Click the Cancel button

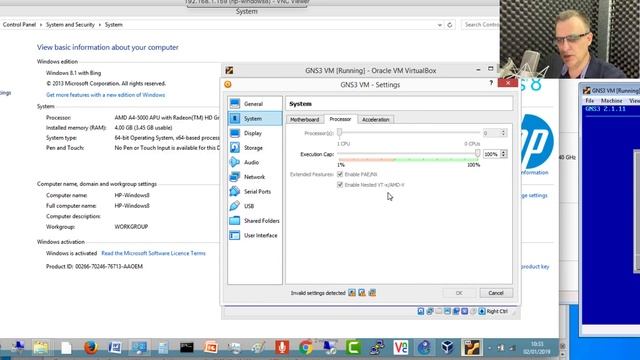point(496,293)
